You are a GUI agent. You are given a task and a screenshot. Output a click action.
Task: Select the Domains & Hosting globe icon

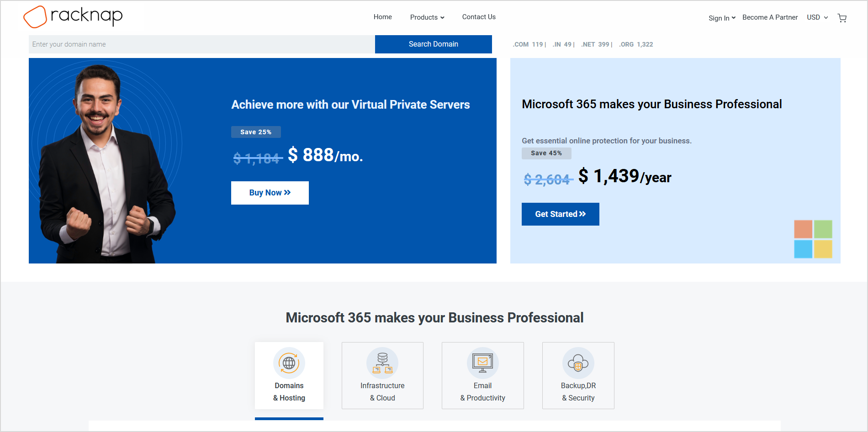point(289,363)
